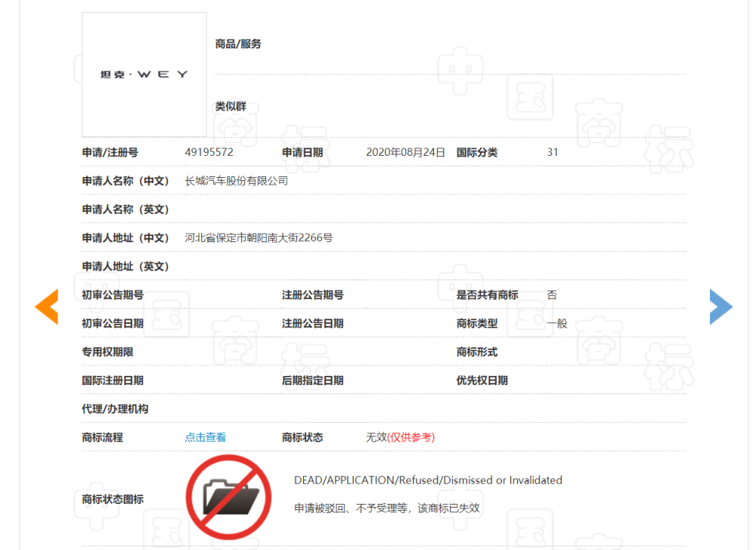
Task: Click the 申请人名称（中文） label
Action: point(125,181)
